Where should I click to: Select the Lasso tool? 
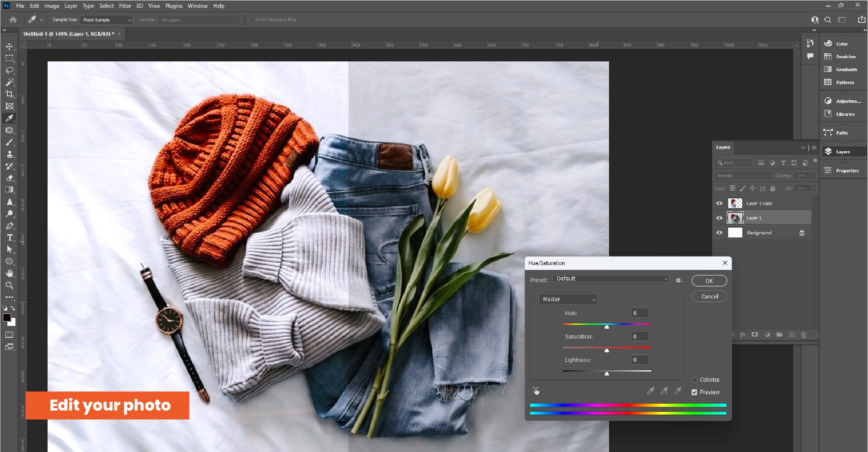click(x=9, y=70)
